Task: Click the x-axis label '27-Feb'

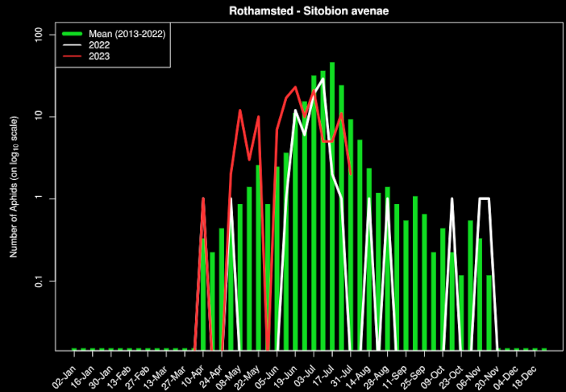Action: tap(138, 377)
